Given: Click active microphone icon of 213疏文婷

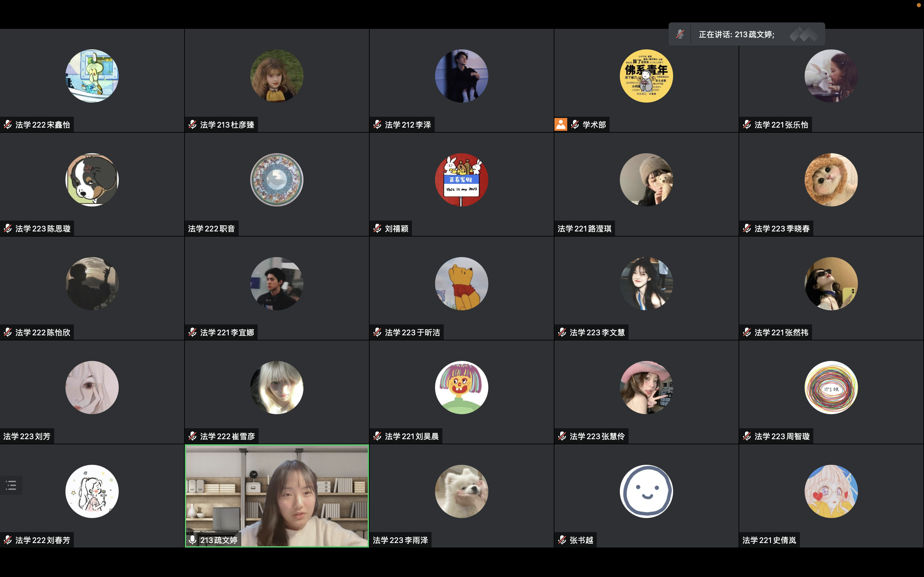Looking at the screenshot, I should (193, 539).
